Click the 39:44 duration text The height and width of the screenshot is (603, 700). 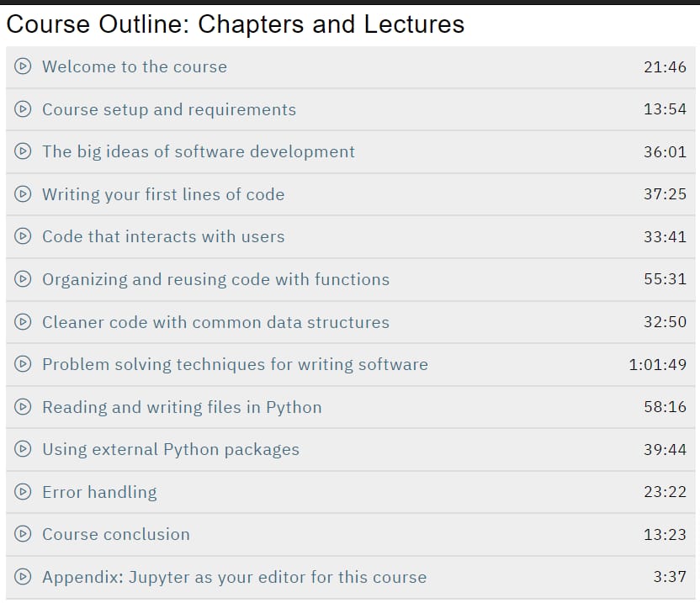pos(666,449)
